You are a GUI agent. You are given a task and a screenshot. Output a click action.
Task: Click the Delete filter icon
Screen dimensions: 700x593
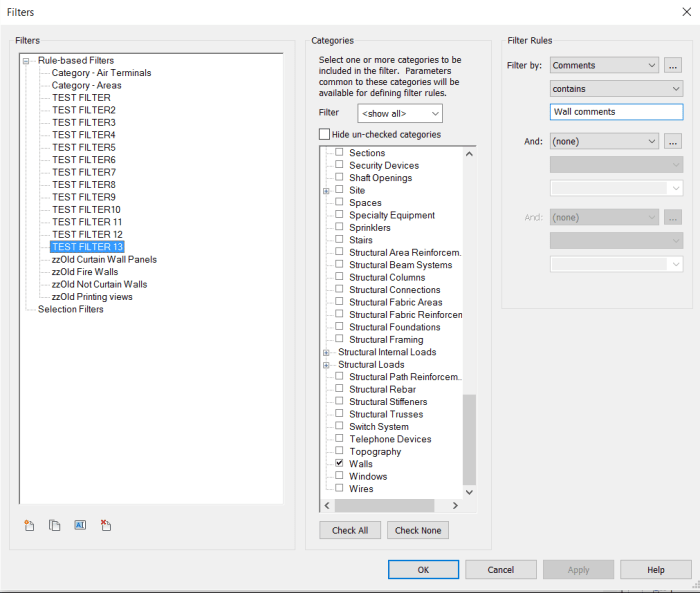click(106, 525)
